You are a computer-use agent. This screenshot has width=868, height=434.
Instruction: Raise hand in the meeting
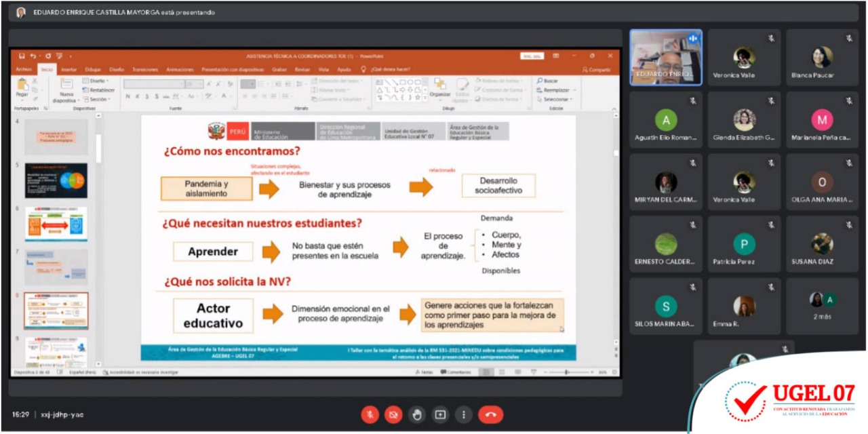point(416,414)
